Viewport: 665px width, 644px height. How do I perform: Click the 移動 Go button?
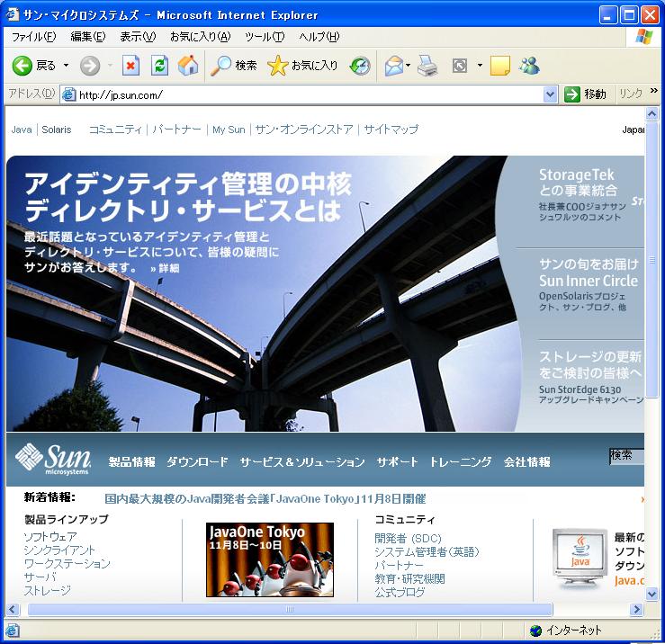coord(586,94)
